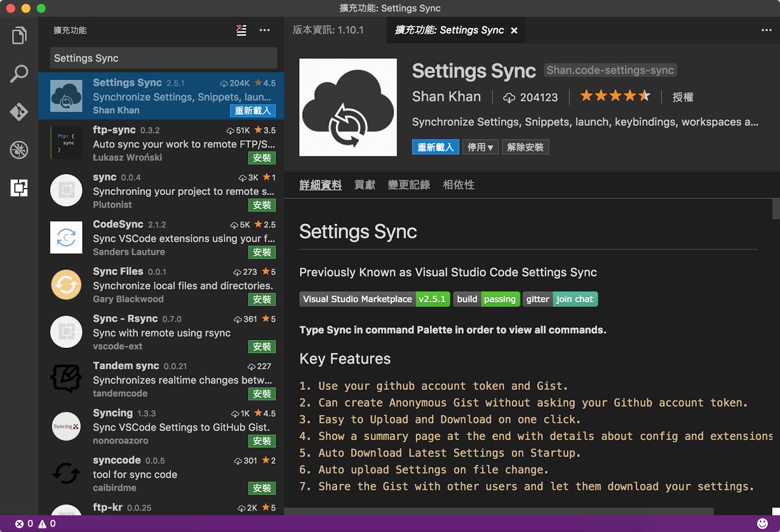The height and width of the screenshot is (532, 780).
Task: Install the Sync Files extension
Action: pyautogui.click(x=262, y=299)
